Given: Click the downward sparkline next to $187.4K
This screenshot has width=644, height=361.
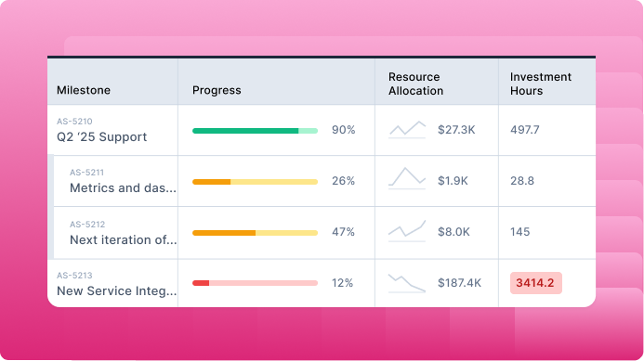Looking at the screenshot, I should (407, 283).
